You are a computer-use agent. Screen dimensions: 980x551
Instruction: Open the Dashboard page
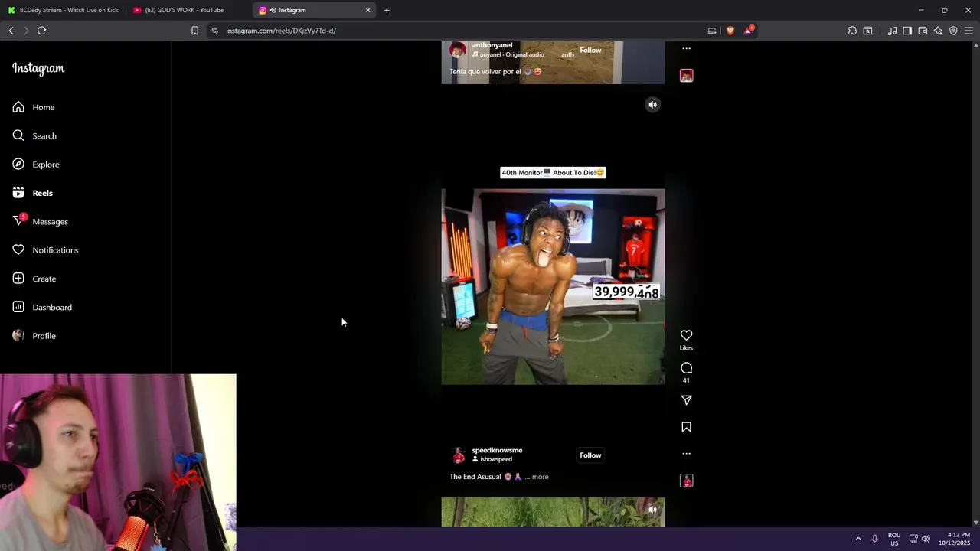coord(42,307)
